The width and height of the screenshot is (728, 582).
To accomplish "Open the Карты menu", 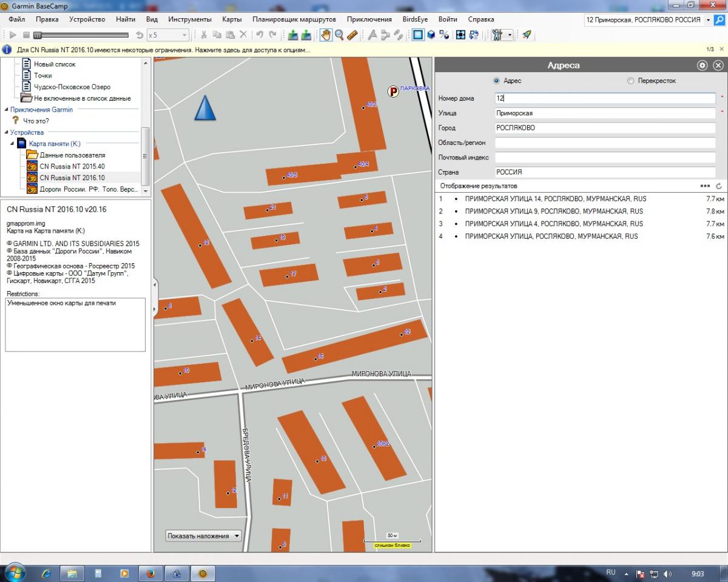I will tap(232, 19).
